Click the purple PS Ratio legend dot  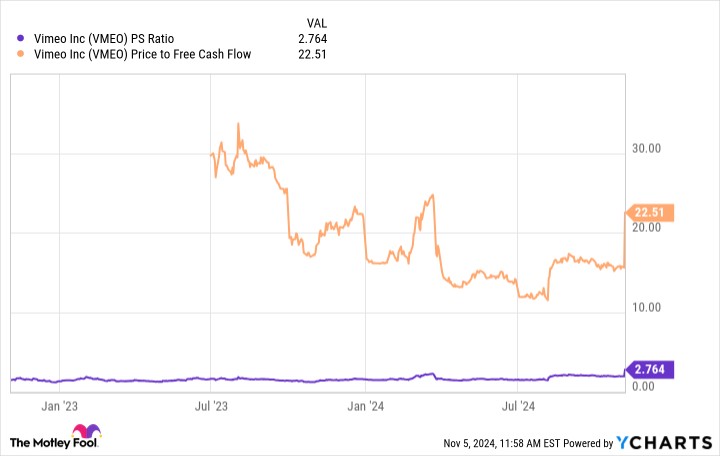(22, 39)
